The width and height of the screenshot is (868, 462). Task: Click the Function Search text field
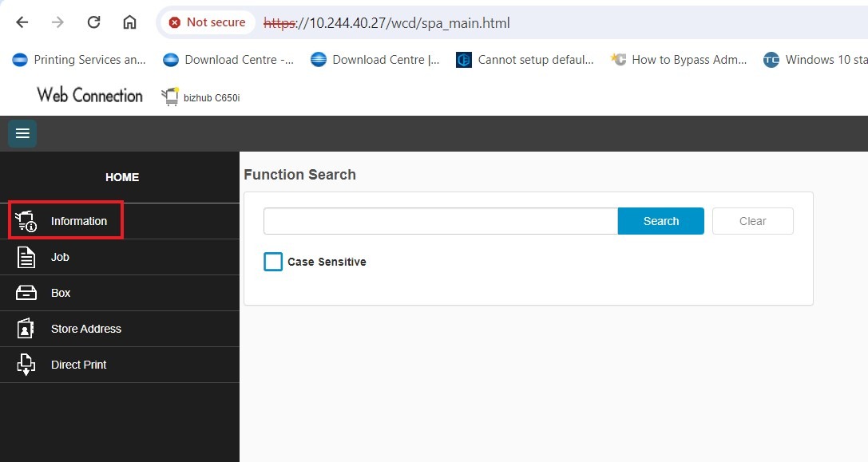(440, 221)
